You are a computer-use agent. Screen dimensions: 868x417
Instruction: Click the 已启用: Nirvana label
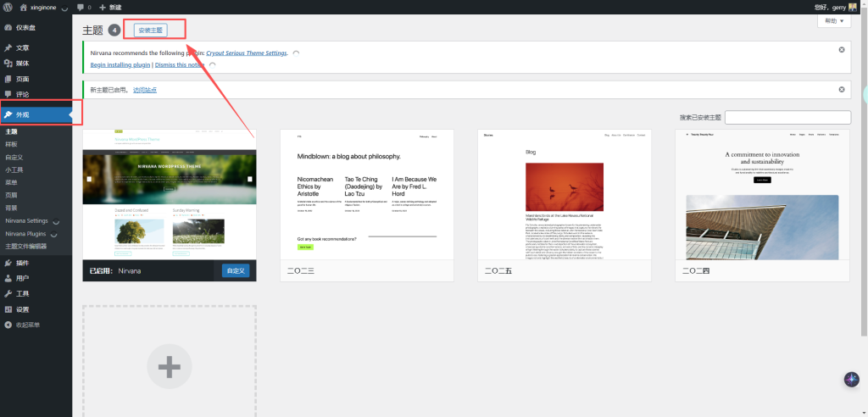click(115, 271)
